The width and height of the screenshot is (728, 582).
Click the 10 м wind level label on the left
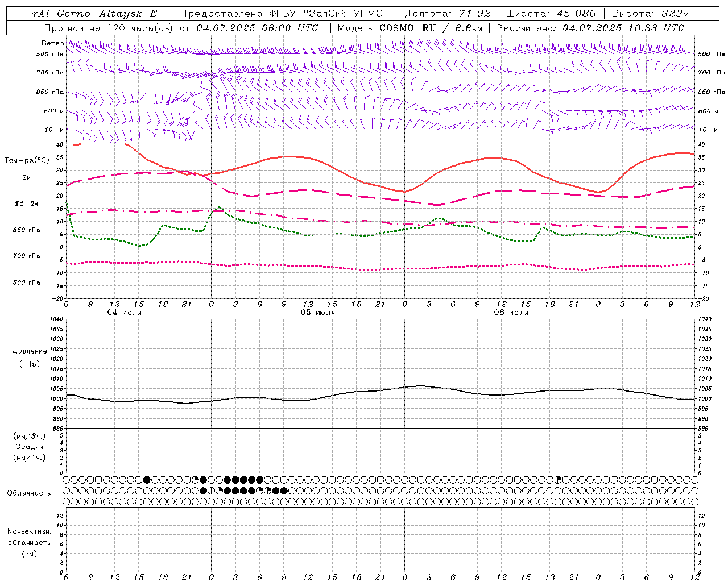coord(53,130)
